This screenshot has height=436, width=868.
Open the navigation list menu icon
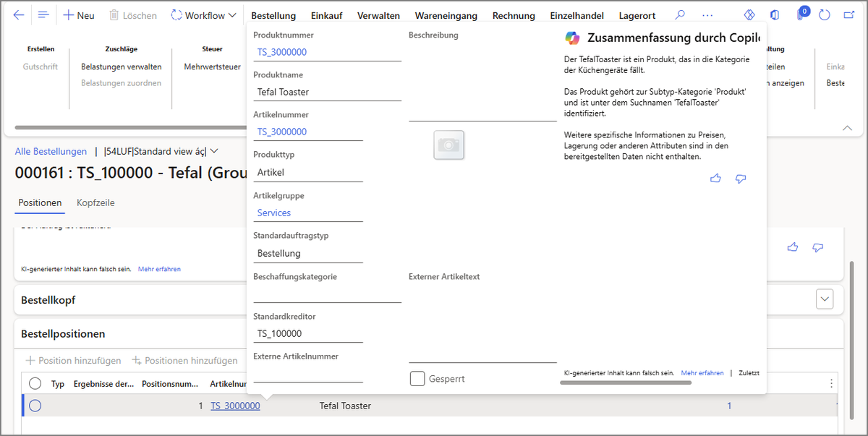tap(43, 15)
